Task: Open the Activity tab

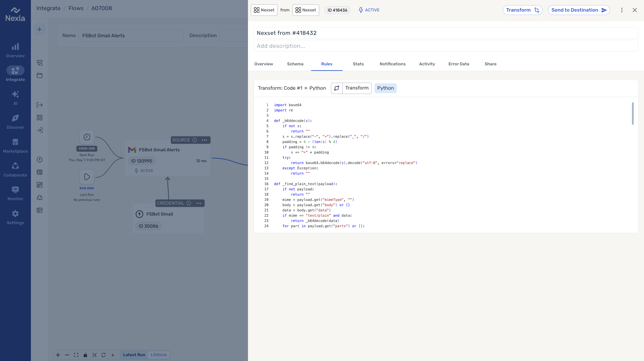Action: (x=427, y=64)
